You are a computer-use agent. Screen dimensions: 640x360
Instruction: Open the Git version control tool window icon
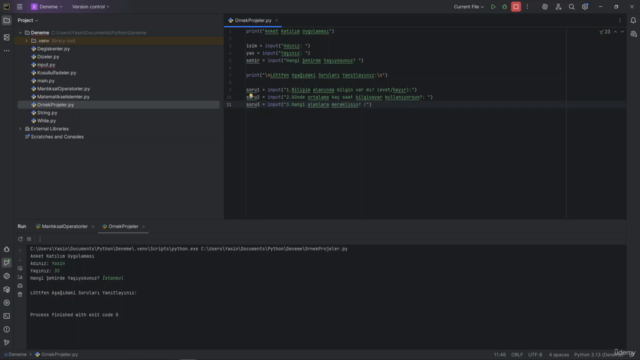point(7,342)
